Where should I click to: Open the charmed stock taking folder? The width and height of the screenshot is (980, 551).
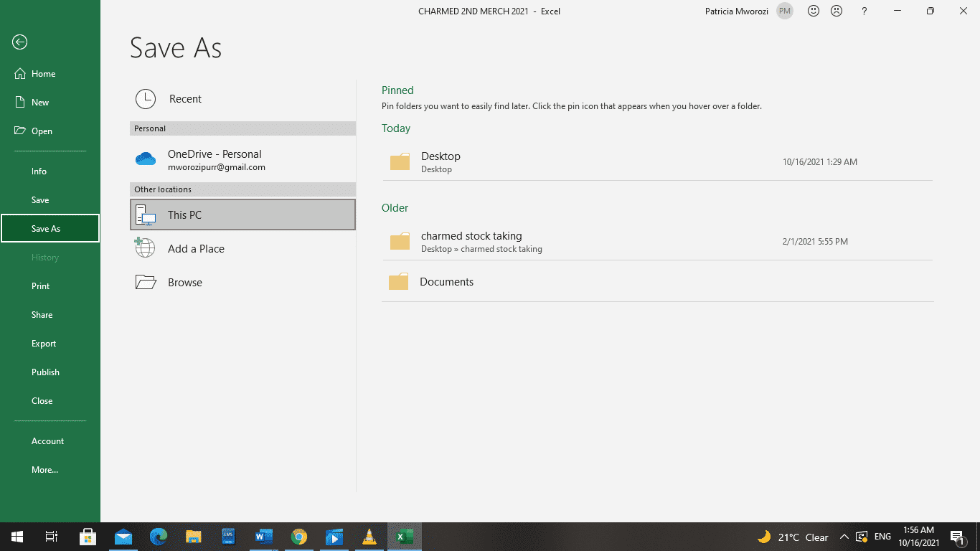470,235
